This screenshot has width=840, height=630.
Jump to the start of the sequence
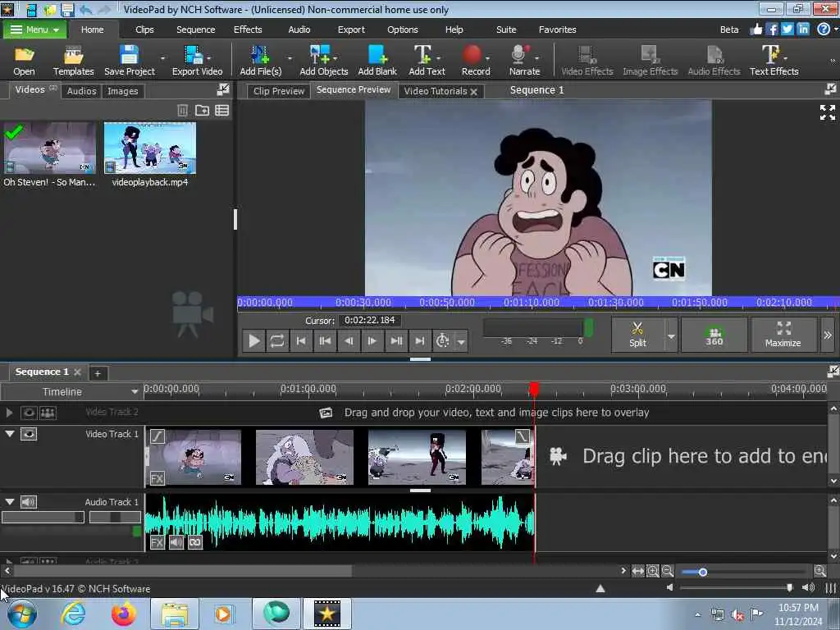[x=301, y=340]
